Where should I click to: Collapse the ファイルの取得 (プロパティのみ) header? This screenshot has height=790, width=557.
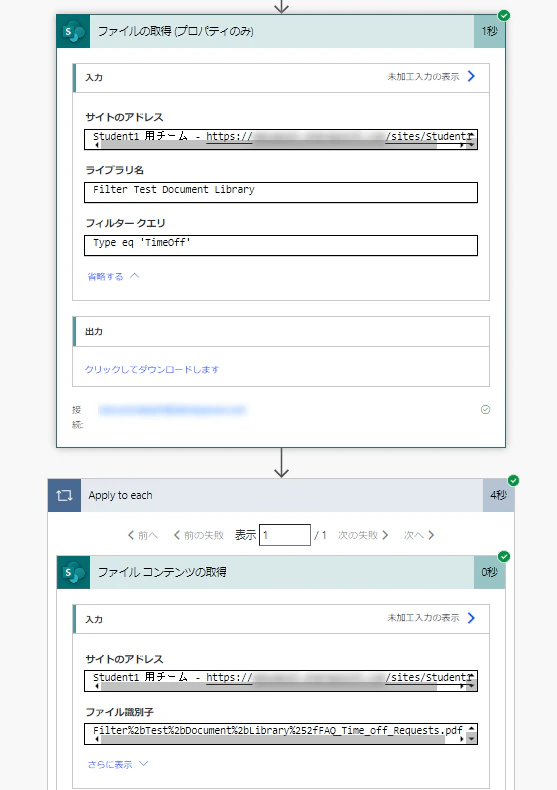[281, 32]
